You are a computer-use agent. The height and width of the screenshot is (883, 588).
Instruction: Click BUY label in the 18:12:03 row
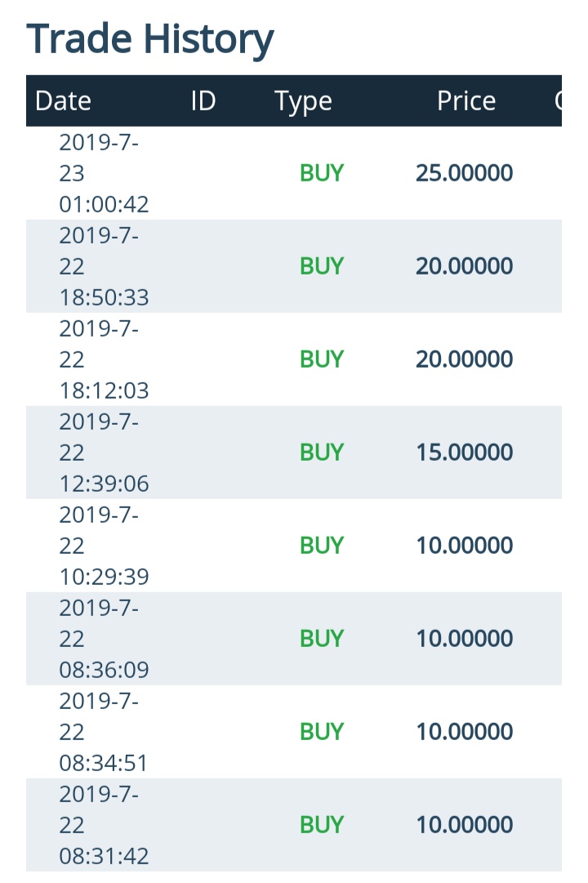tap(322, 359)
